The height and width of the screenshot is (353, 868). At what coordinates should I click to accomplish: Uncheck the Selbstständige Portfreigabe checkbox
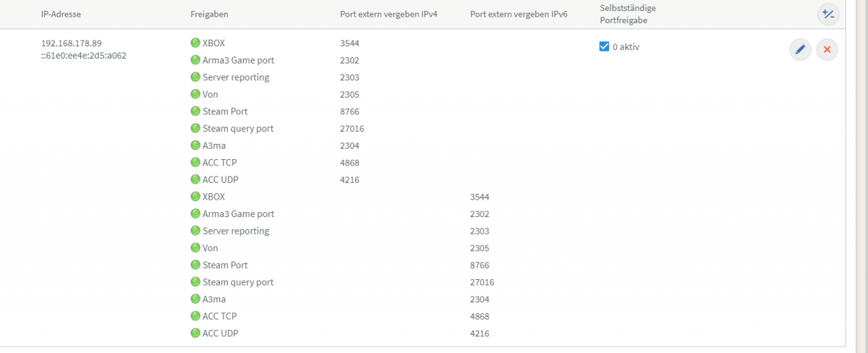point(604,47)
